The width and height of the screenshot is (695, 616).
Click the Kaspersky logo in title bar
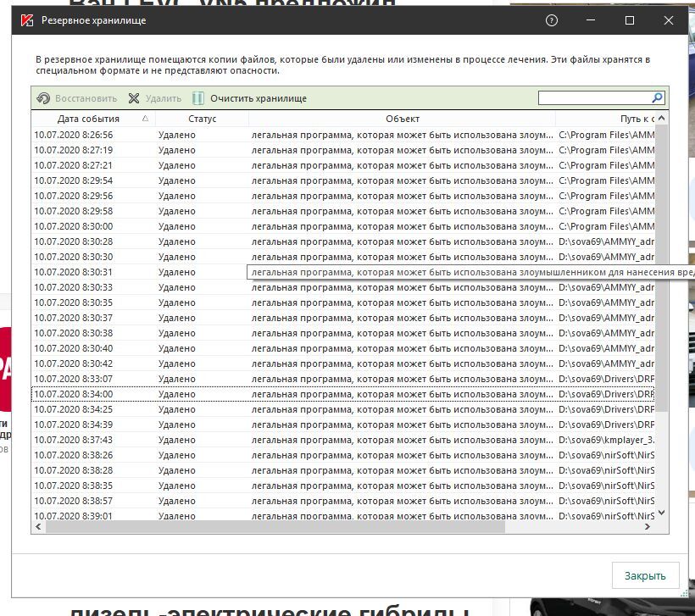click(26, 20)
